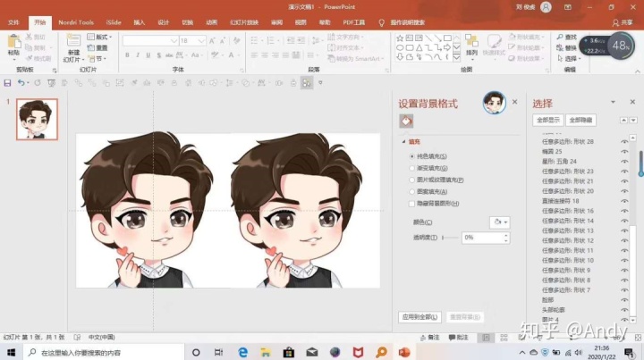Click the 全部隐藏 hide all button
The image size is (644, 360).
coord(580,120)
